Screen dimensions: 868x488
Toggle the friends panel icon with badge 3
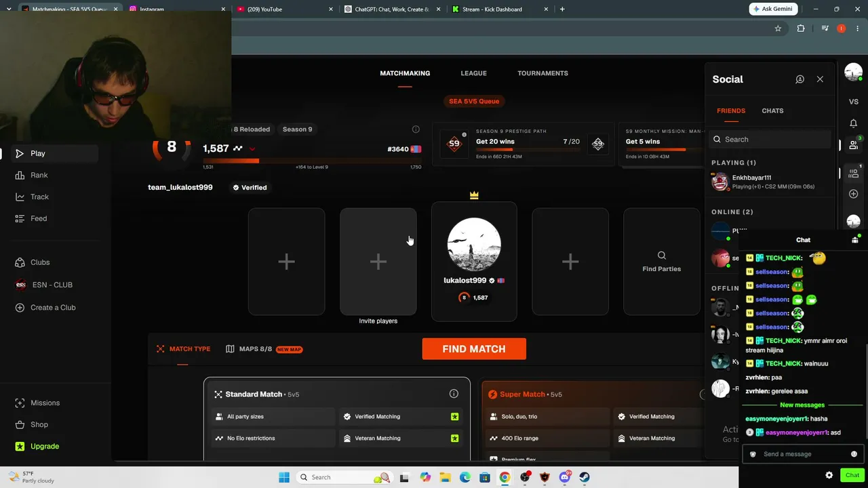pyautogui.click(x=854, y=145)
